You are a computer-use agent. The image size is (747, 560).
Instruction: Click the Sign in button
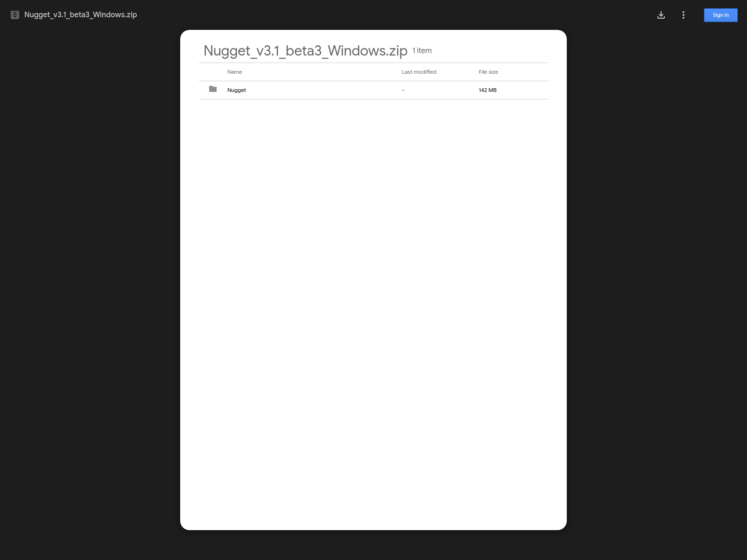click(x=721, y=15)
